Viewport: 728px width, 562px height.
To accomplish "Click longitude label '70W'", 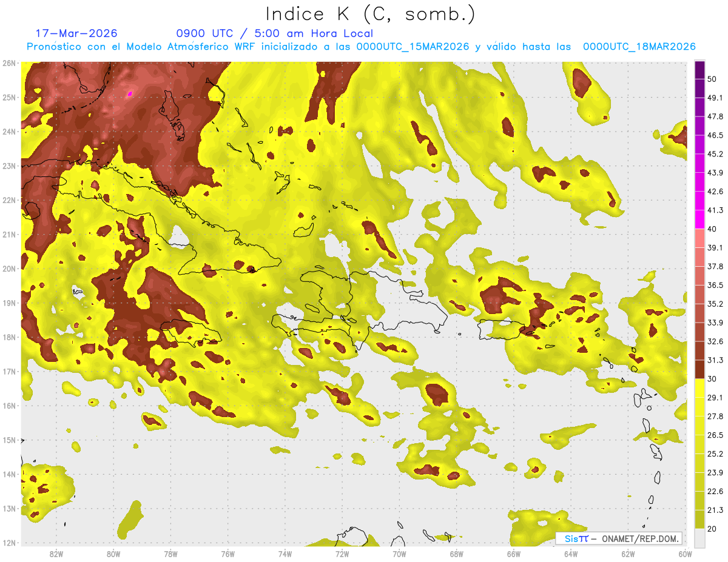I will pyautogui.click(x=399, y=554).
